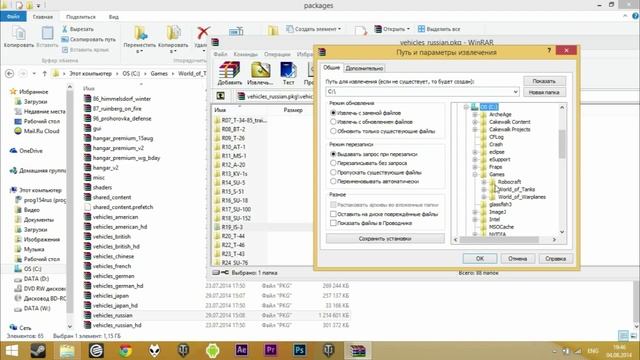Select 'Извлечь с заменой файлов' radio option

pos(333,113)
